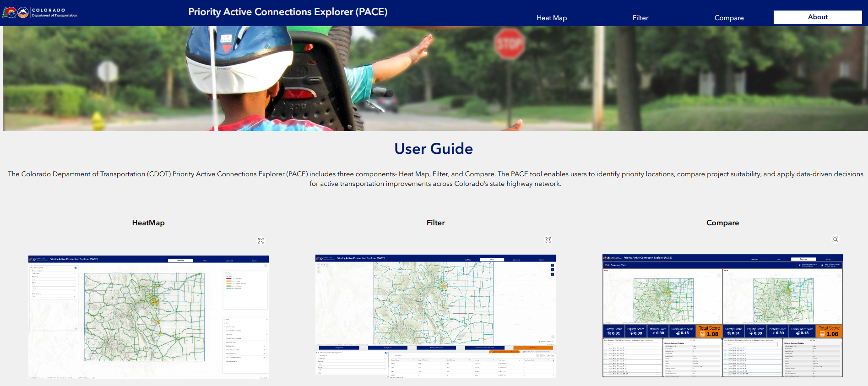
Task: Enlarge the Compare screenshot via expand icon
Action: [x=835, y=239]
